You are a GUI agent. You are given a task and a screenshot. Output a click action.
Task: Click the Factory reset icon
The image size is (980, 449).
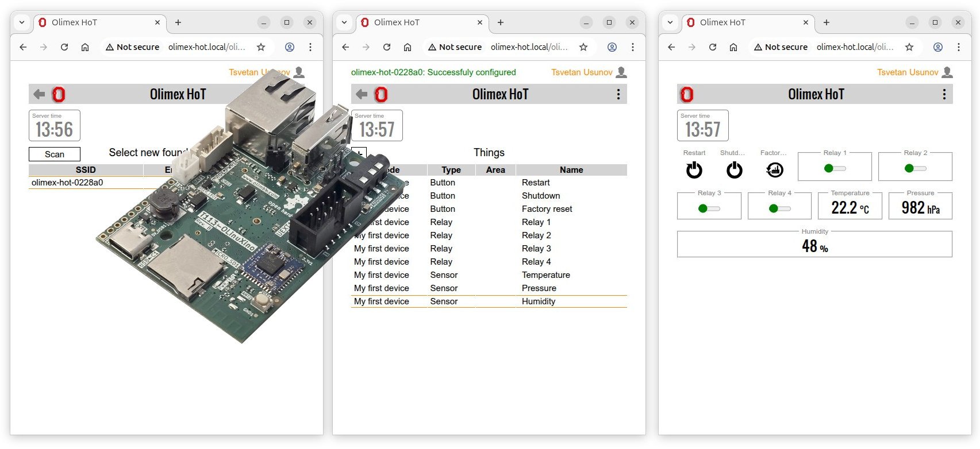point(774,170)
